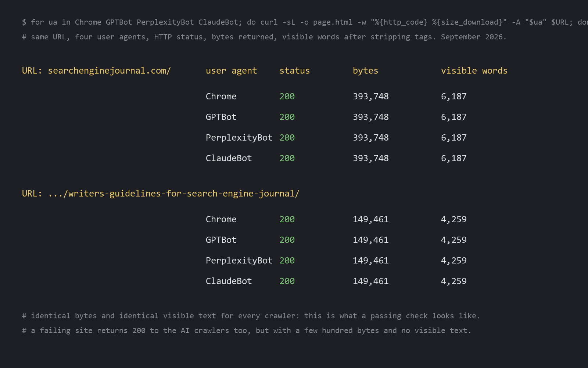Click the 'identical bytes' passing check comment
The height and width of the screenshot is (368, 588).
coord(251,316)
